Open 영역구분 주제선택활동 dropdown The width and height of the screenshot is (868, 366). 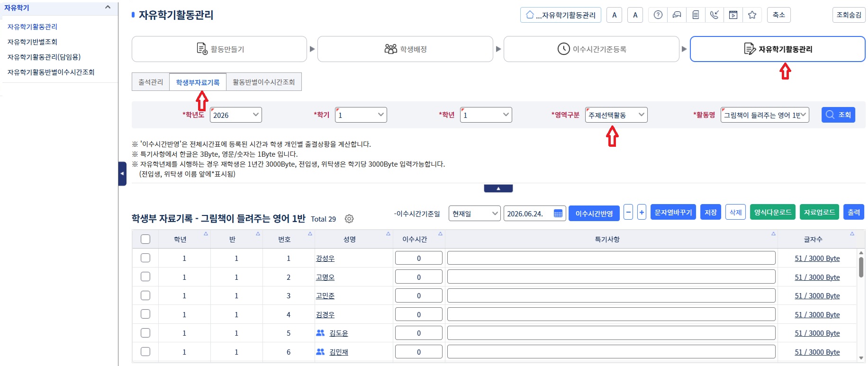[616, 115]
